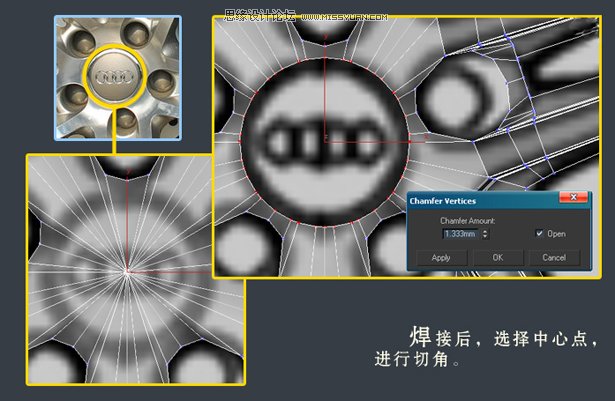Click the 'Chamfer Amount:' label
The image size is (615, 401).
pos(467,221)
